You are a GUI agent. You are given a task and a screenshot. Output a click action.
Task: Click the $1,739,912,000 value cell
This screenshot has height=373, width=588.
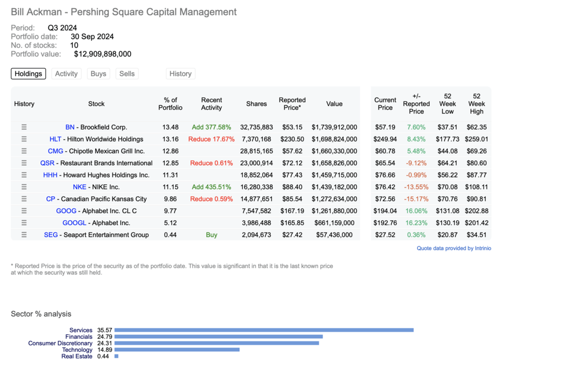(334, 127)
